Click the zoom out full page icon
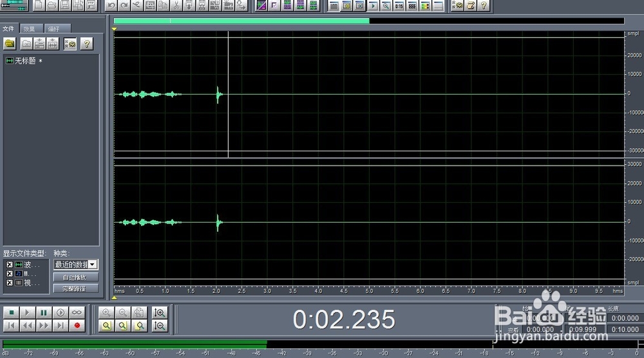 pyautogui.click(x=139, y=313)
